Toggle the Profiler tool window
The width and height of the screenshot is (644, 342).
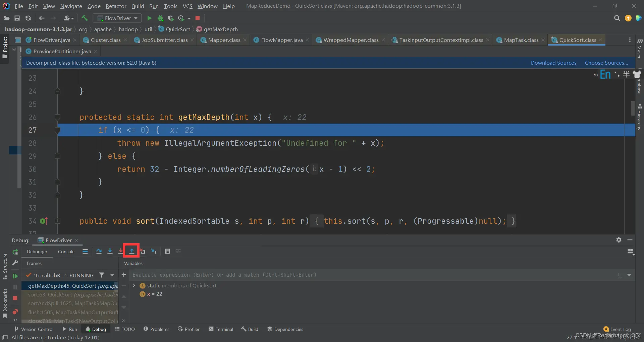click(x=189, y=329)
